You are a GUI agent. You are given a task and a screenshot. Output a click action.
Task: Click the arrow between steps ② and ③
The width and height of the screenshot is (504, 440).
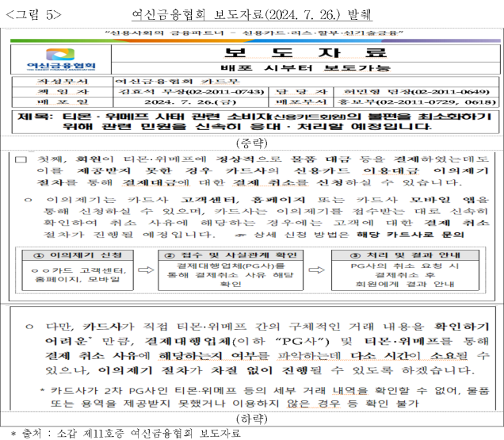point(317,270)
